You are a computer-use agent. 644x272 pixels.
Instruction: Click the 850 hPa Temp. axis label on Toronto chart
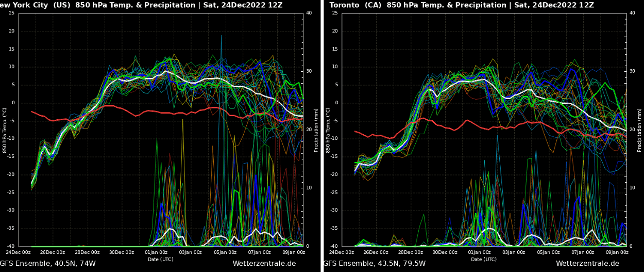point(328,130)
